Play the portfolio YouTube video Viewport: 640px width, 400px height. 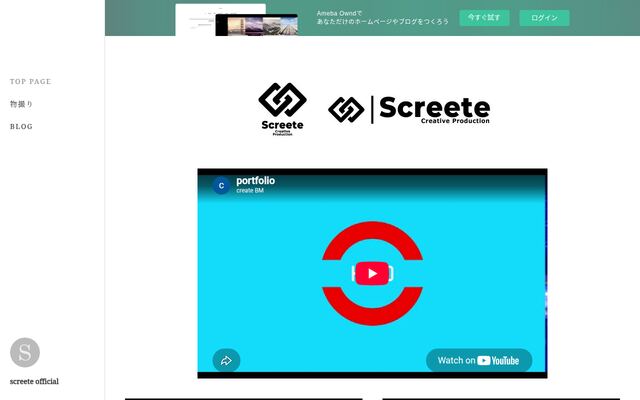[x=372, y=273]
